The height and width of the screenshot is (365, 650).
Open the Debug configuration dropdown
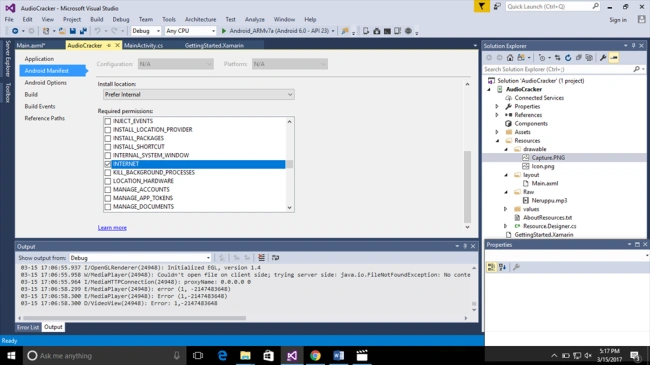coord(146,31)
